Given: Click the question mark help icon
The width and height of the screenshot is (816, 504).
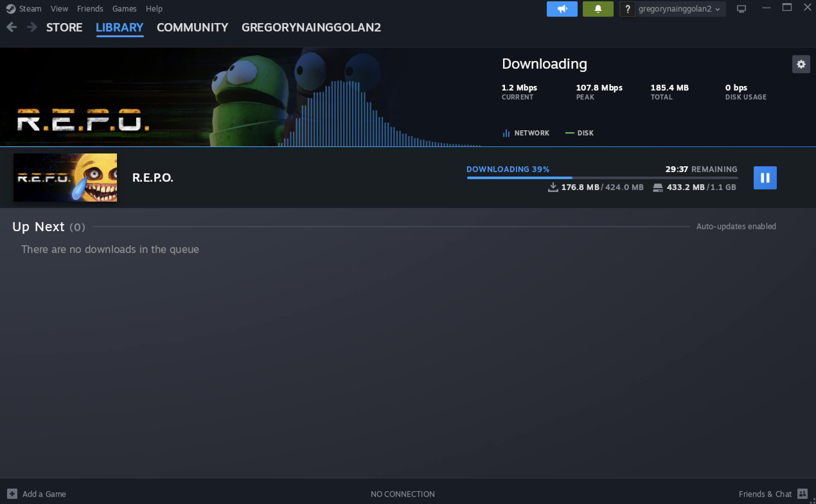Looking at the screenshot, I should 627,9.
